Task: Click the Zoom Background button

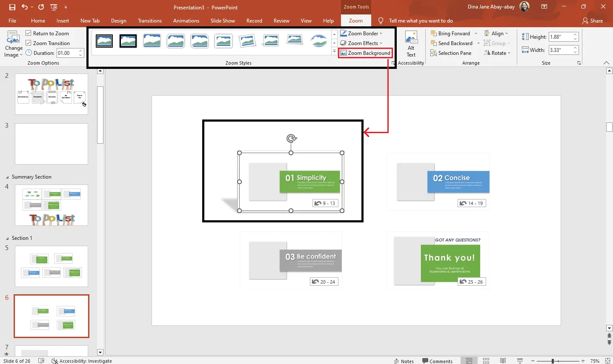Action: 365,53
